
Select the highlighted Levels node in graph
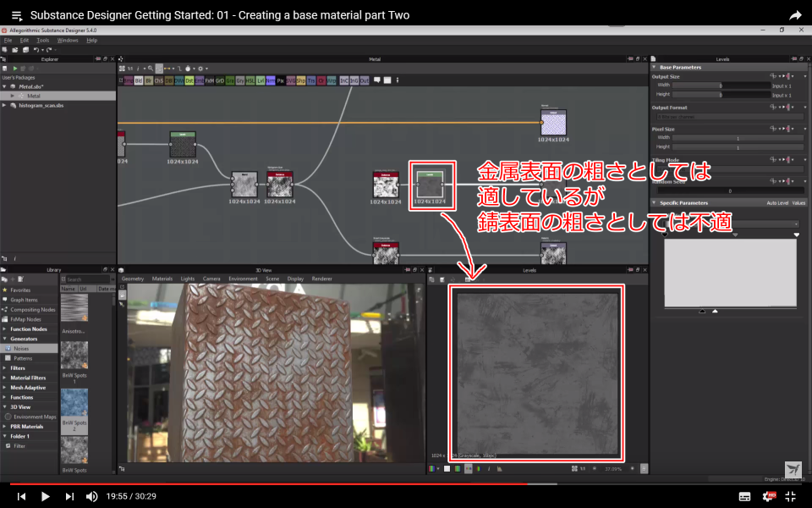[431, 185]
